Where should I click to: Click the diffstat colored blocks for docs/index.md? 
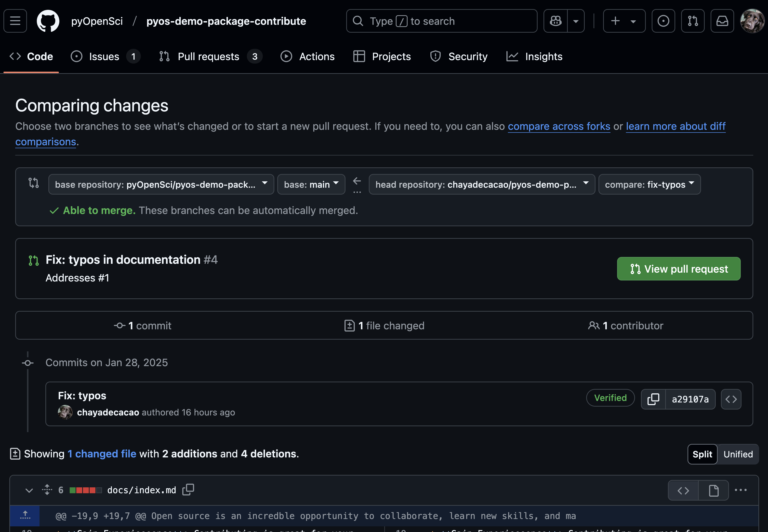click(86, 490)
